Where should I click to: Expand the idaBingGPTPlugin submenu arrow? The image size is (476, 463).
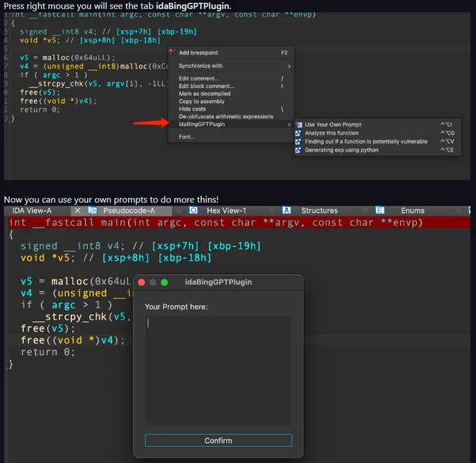coord(289,124)
